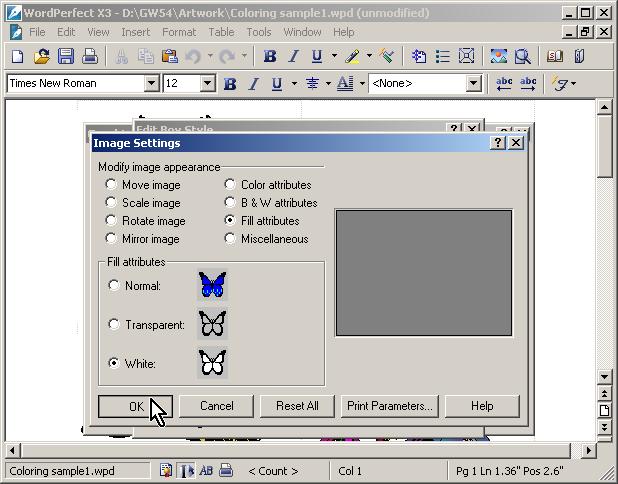The width and height of the screenshot is (618, 484).
Task: Select the Scale image option
Action: pyautogui.click(x=111, y=202)
